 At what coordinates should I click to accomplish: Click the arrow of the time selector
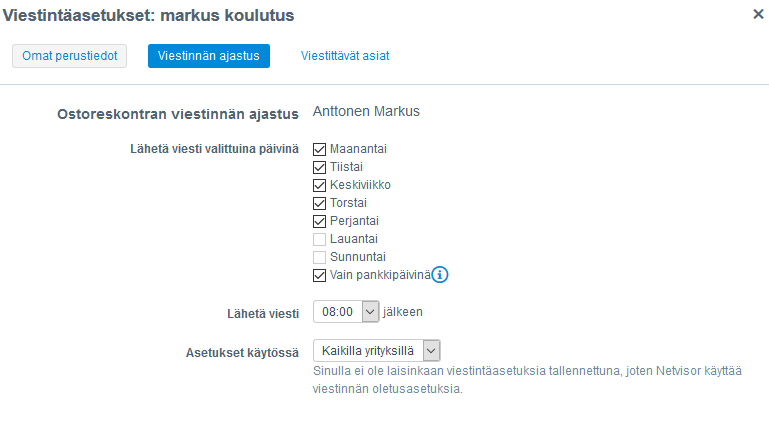(x=370, y=312)
